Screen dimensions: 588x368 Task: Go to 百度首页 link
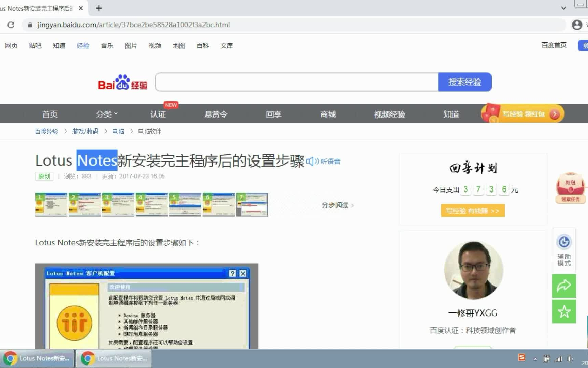click(554, 45)
